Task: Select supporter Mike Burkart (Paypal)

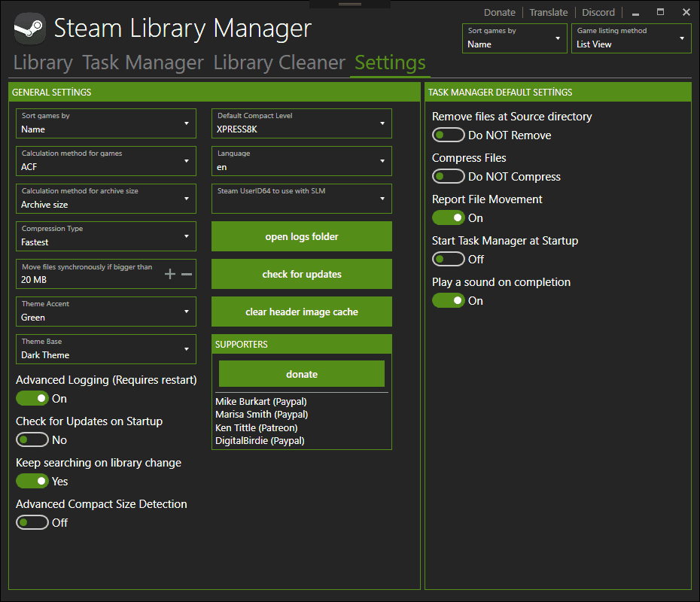Action: click(260, 401)
